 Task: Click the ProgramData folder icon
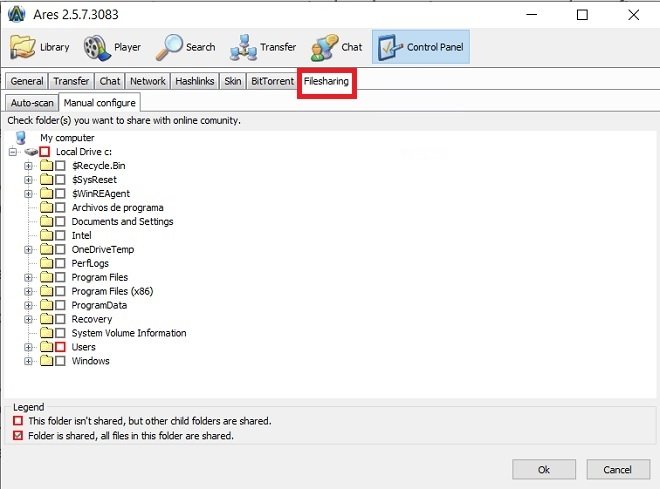click(46, 305)
